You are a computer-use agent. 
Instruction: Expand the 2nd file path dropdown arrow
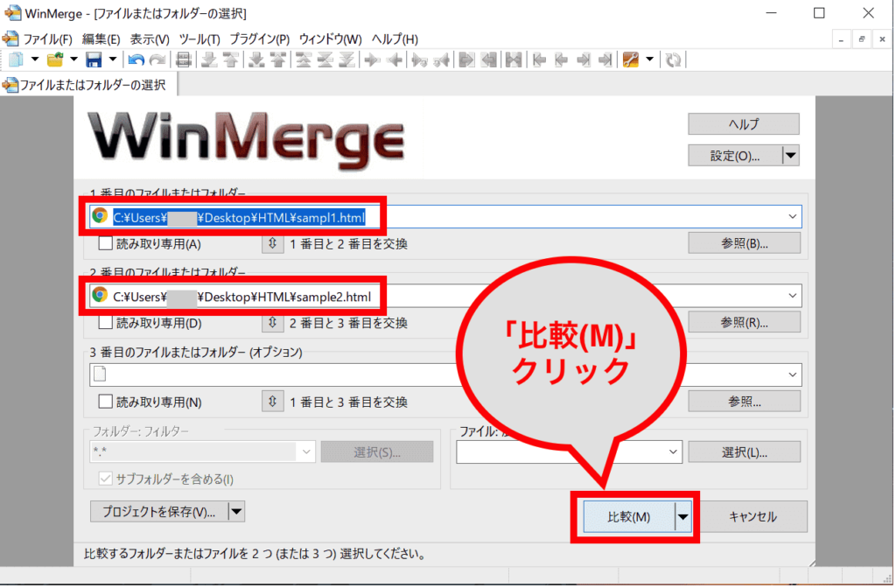(792, 296)
